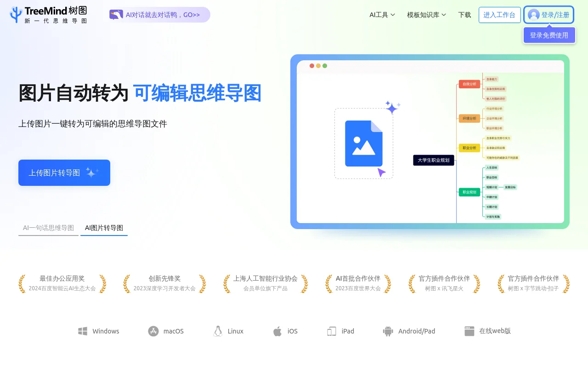Select the Android/Pad robot icon
The image size is (588, 368).
click(388, 331)
